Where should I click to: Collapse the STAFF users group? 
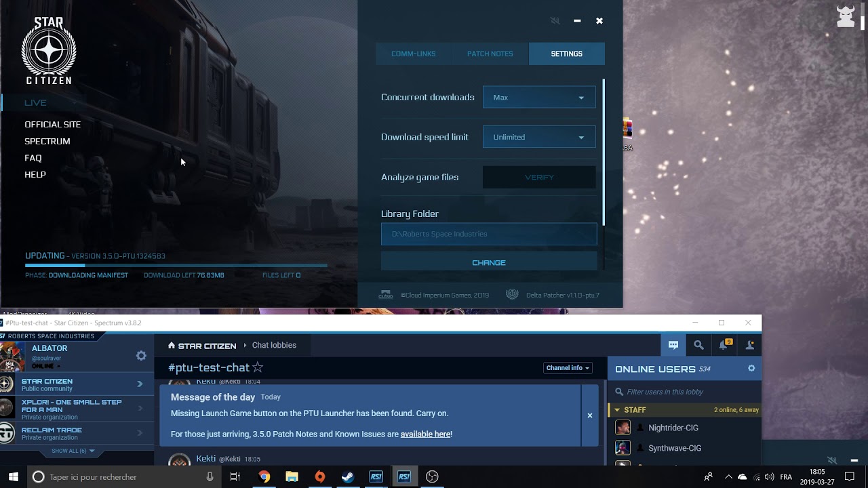point(618,410)
